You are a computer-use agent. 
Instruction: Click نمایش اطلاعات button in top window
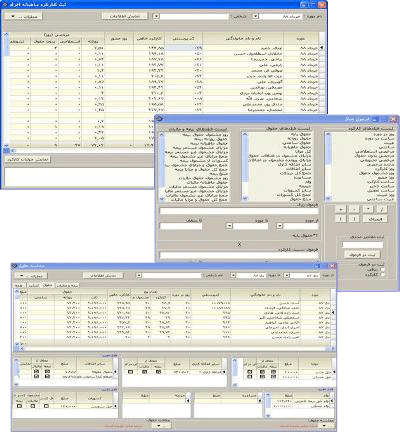click(x=124, y=16)
